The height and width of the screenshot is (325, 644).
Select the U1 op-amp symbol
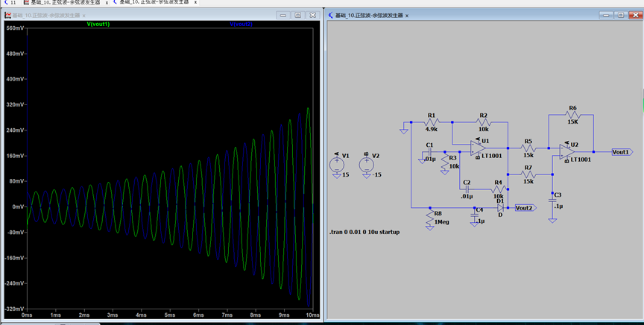point(479,148)
